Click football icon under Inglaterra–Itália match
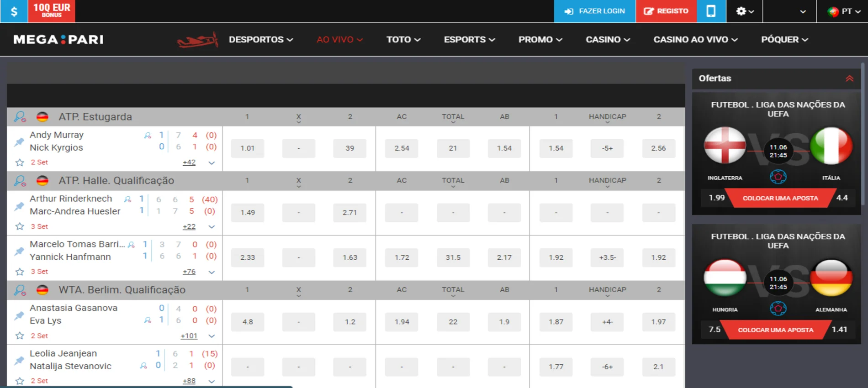This screenshot has width=868, height=388. [778, 177]
